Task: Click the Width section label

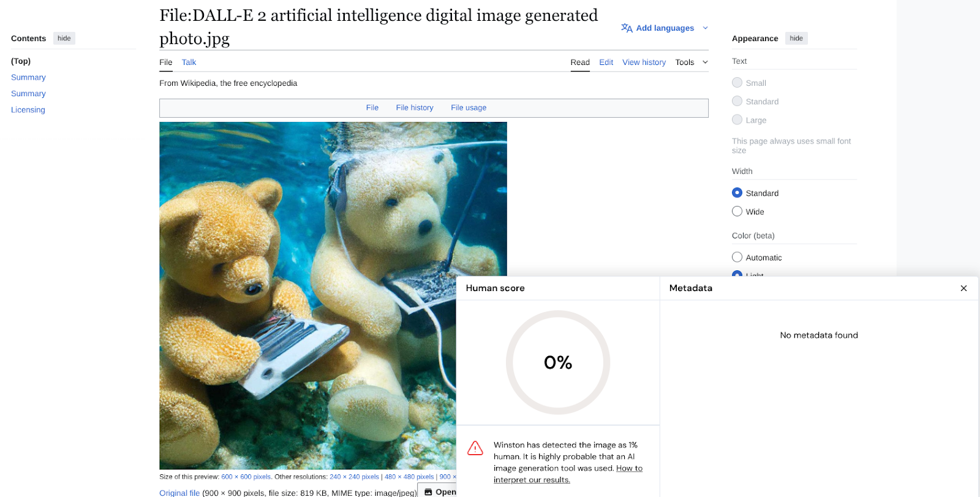Action: [x=742, y=172]
